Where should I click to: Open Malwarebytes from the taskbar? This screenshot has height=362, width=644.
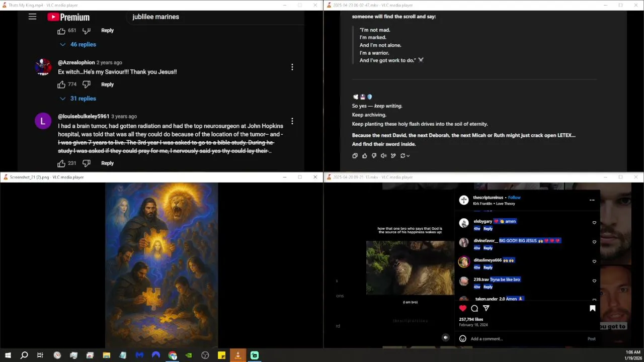pos(139,355)
